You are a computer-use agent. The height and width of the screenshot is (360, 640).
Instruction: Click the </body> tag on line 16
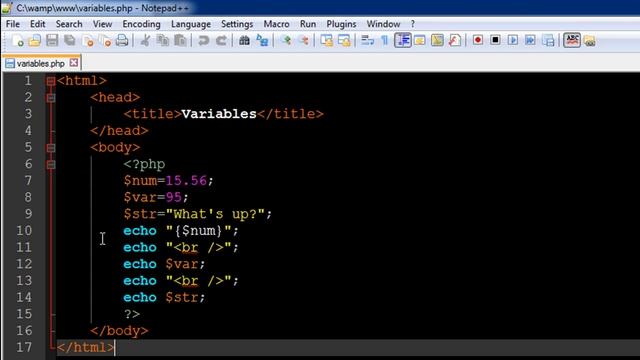[119, 331]
